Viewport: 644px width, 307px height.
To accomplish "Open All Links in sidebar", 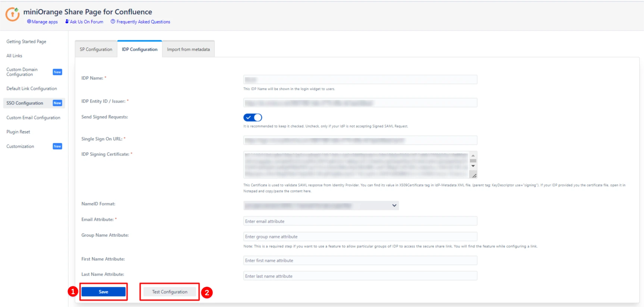I will 14,56.
